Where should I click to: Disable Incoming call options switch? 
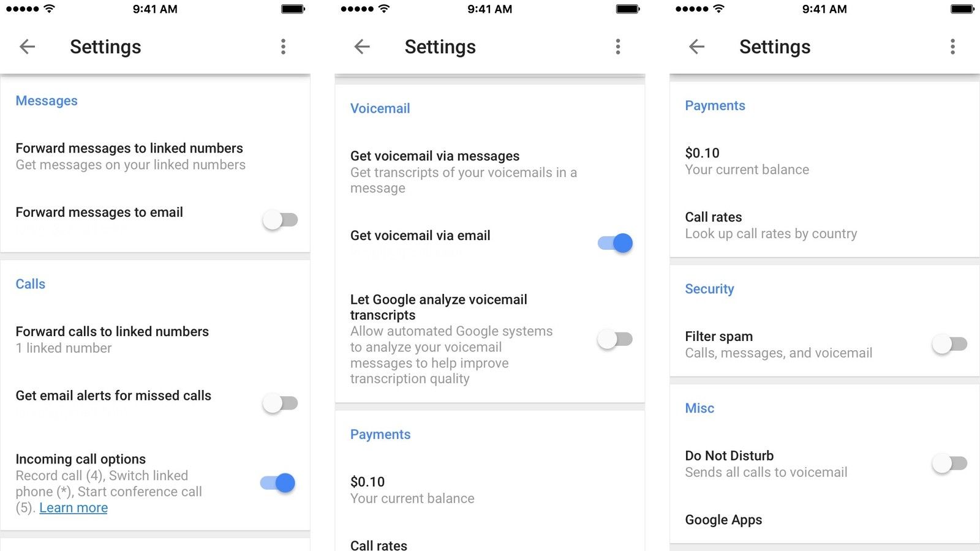(278, 483)
